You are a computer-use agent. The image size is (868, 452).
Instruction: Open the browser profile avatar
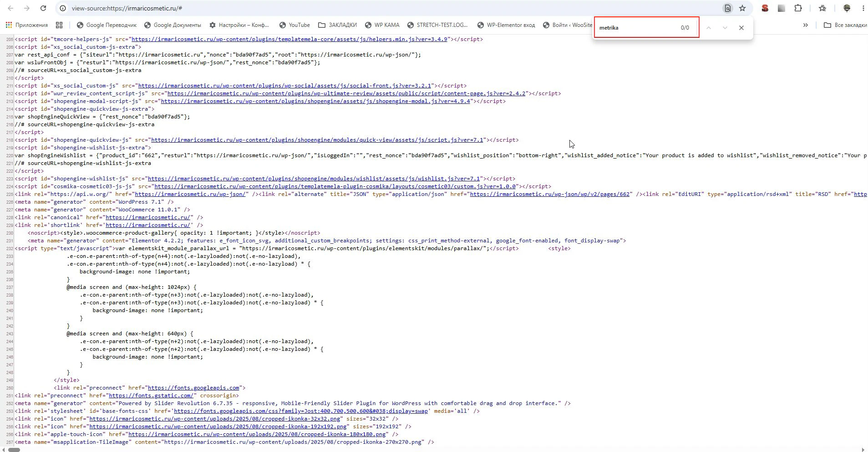tap(847, 8)
